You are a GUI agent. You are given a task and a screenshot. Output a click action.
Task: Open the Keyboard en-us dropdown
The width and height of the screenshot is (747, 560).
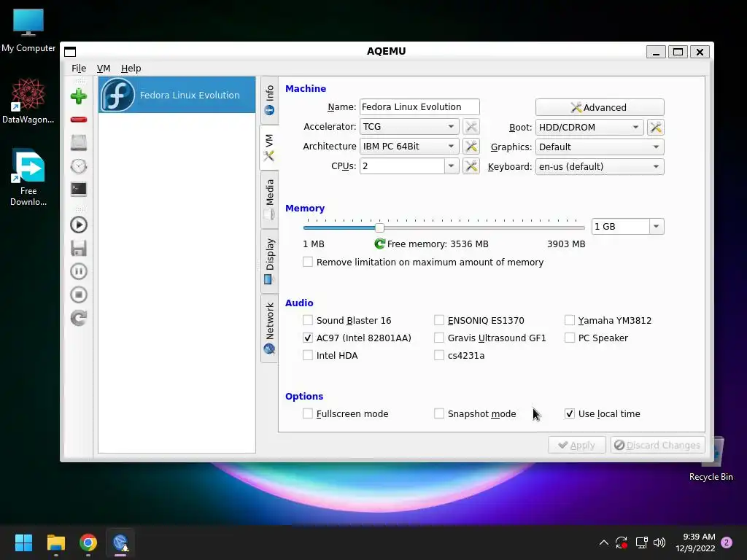coord(600,167)
